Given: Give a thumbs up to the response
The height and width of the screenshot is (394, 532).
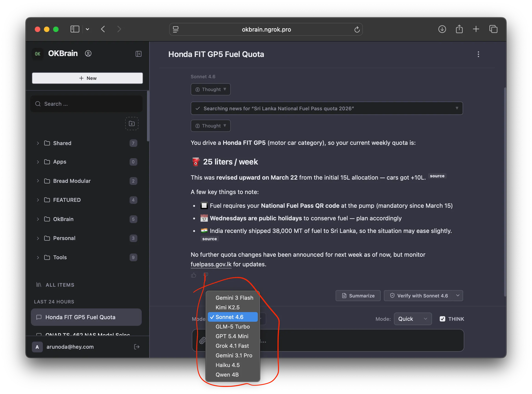Looking at the screenshot, I should (x=194, y=275).
